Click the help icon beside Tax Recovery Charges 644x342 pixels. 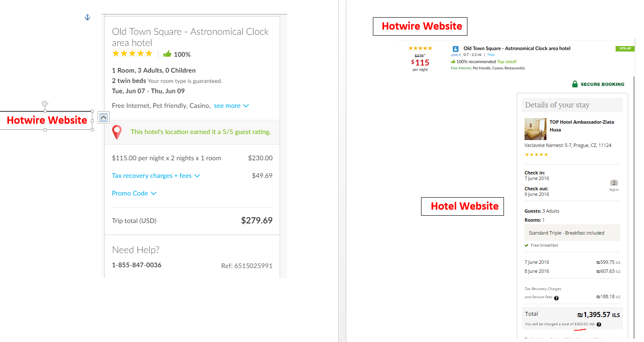[556, 298]
